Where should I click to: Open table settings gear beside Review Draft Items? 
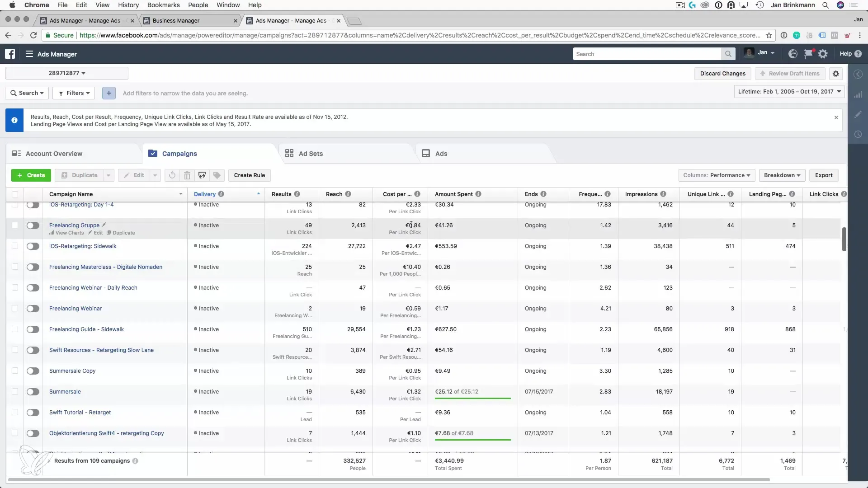836,74
